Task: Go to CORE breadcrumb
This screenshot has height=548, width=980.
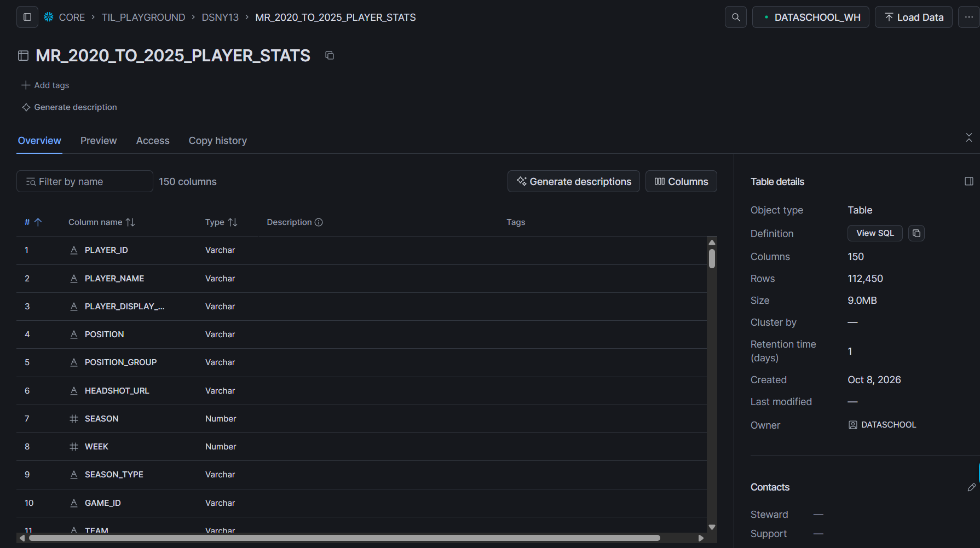Action: (72, 17)
